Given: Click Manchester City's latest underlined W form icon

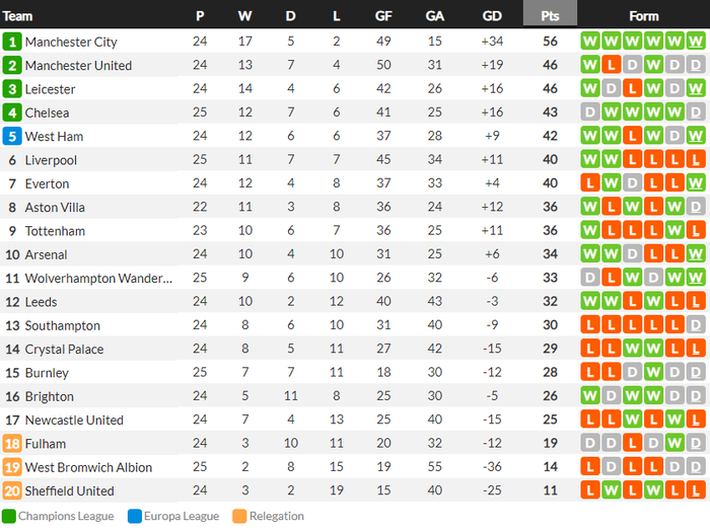Looking at the screenshot, I should pos(696,42).
